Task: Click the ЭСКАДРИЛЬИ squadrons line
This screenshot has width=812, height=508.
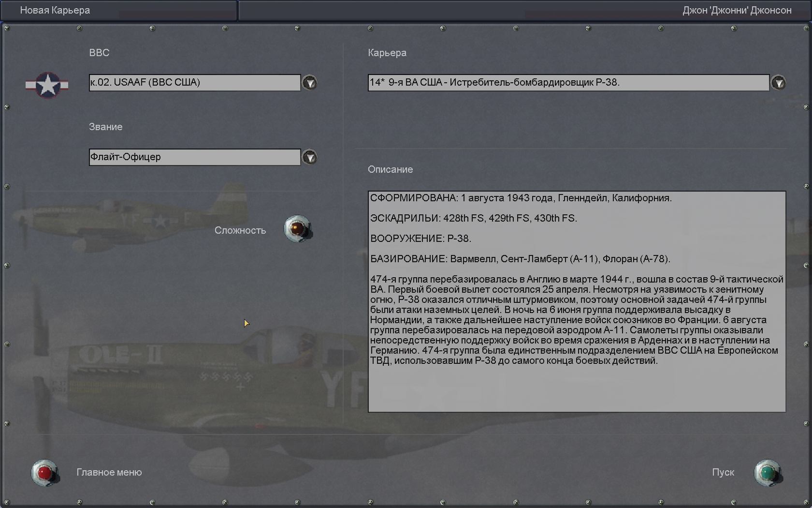Action: (474, 218)
